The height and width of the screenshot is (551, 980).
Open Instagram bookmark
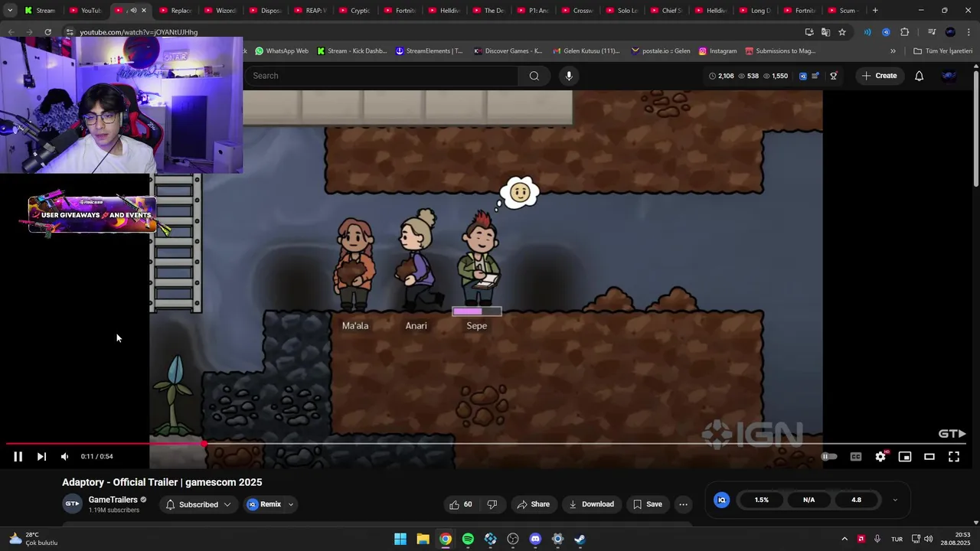[717, 51]
